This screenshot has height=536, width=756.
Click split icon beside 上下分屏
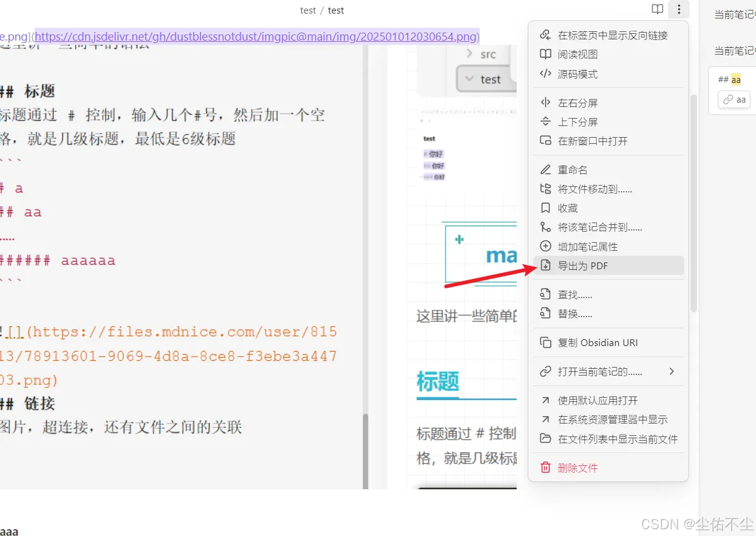(545, 122)
